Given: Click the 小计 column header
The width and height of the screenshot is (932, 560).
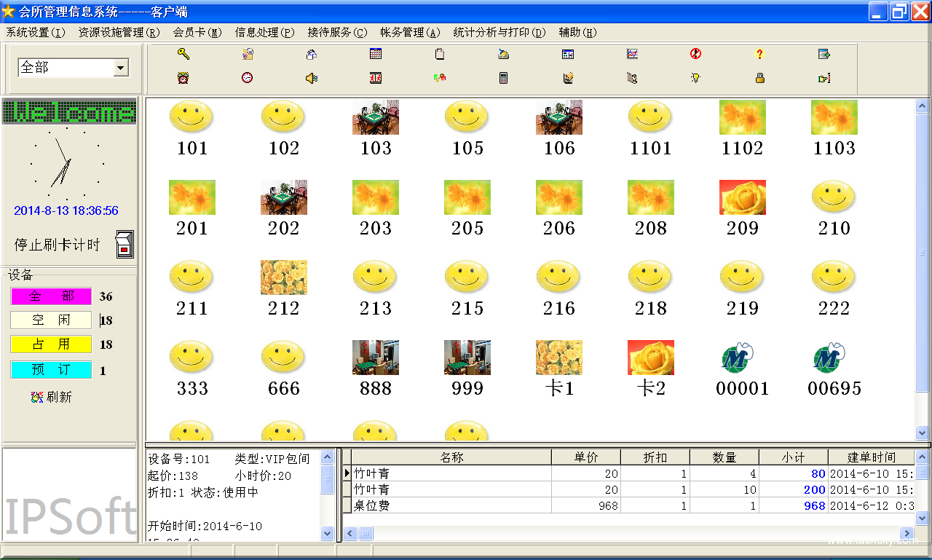Looking at the screenshot, I should click(794, 457).
